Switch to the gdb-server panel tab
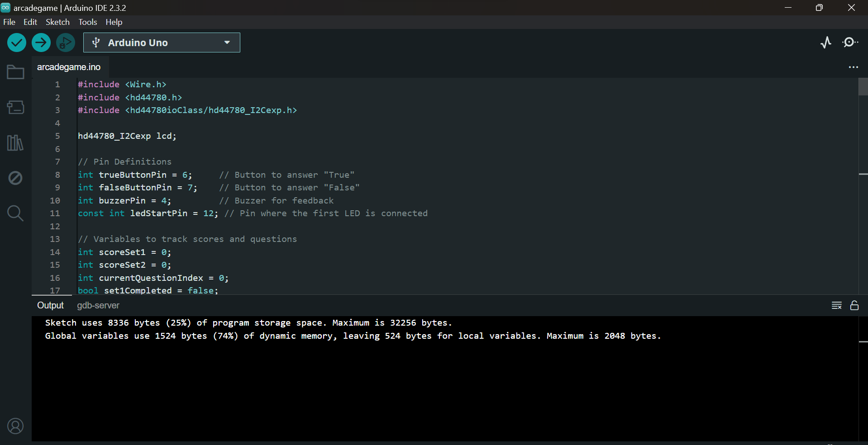The width and height of the screenshot is (868, 445). (98, 305)
